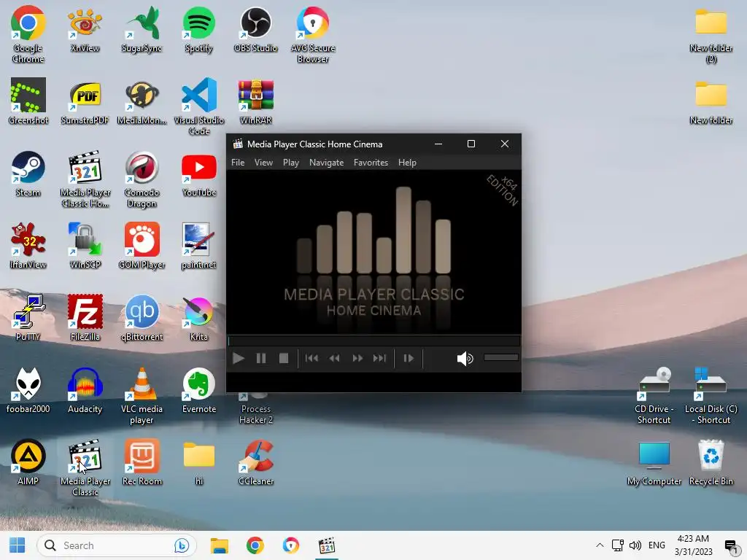
Task: Select the VLC media player desktop icon
Action: point(142,395)
